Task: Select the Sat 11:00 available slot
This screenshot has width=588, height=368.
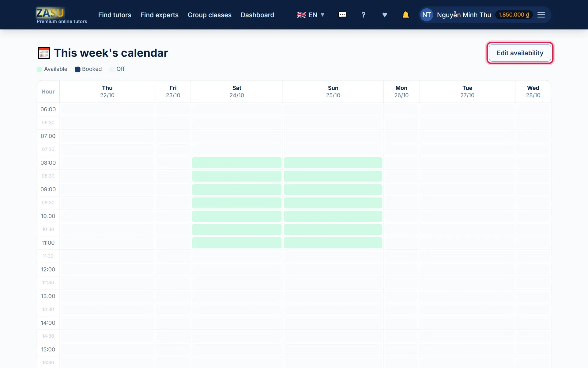Action: pyautogui.click(x=237, y=243)
